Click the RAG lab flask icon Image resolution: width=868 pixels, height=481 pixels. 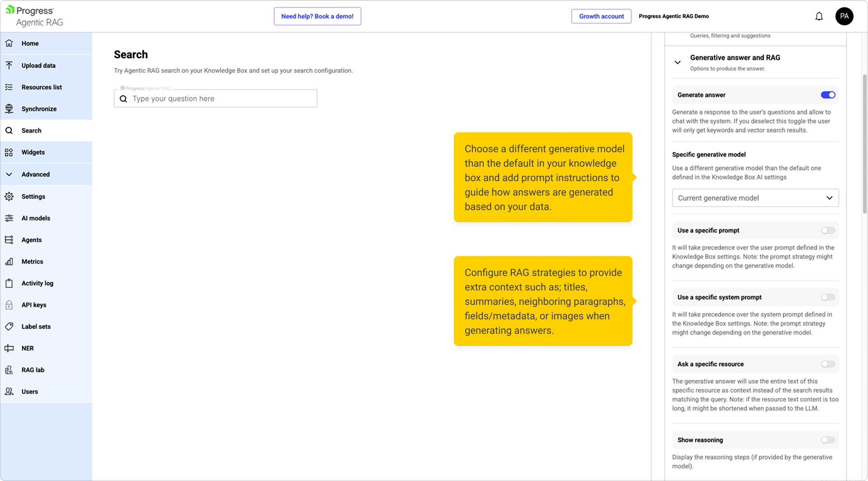(x=9, y=370)
